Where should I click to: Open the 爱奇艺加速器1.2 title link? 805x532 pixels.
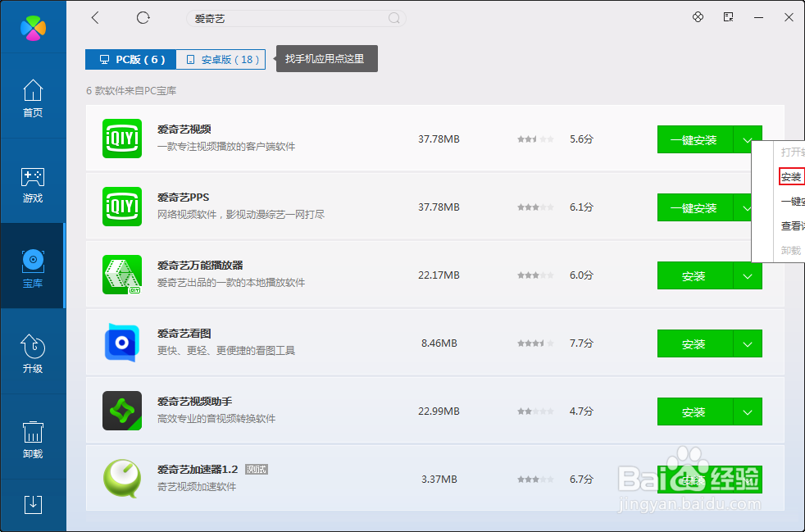click(198, 470)
